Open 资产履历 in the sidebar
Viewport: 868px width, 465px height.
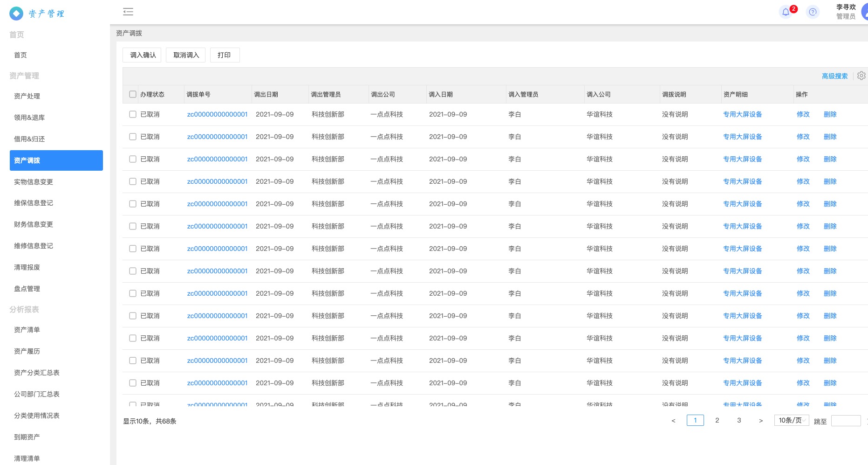(27, 351)
